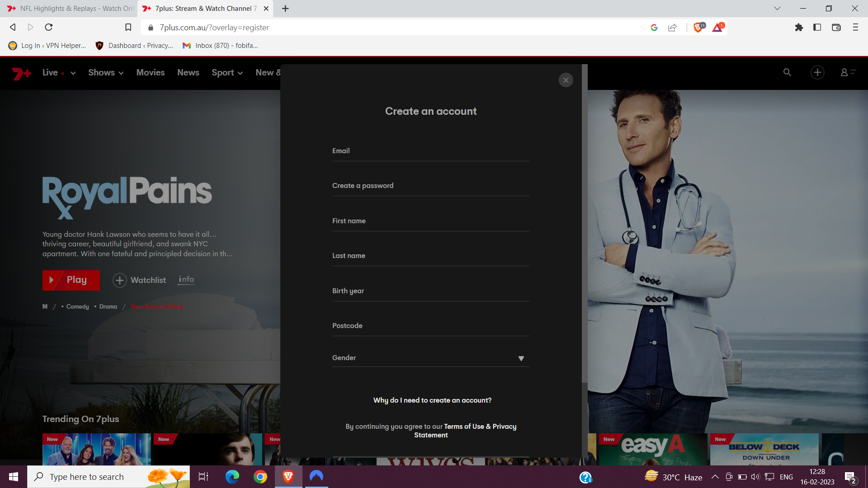Image resolution: width=868 pixels, height=488 pixels.
Task: Open Royal Pains info link
Action: click(186, 280)
